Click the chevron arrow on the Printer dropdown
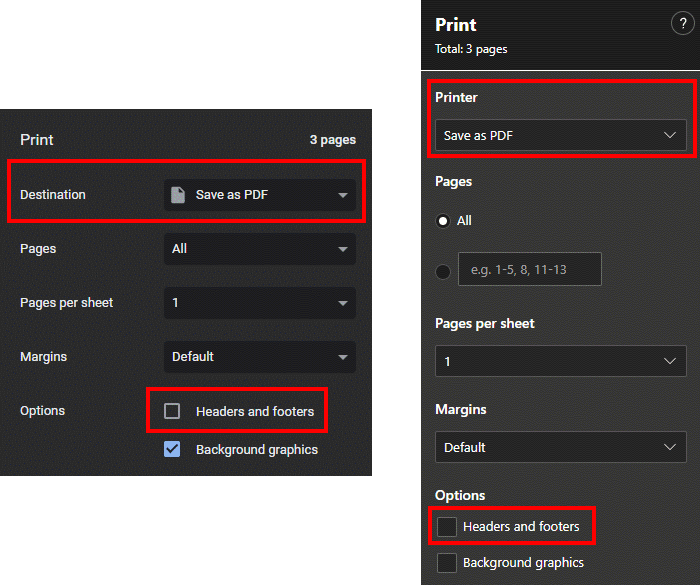This screenshot has width=700, height=585. point(670,135)
